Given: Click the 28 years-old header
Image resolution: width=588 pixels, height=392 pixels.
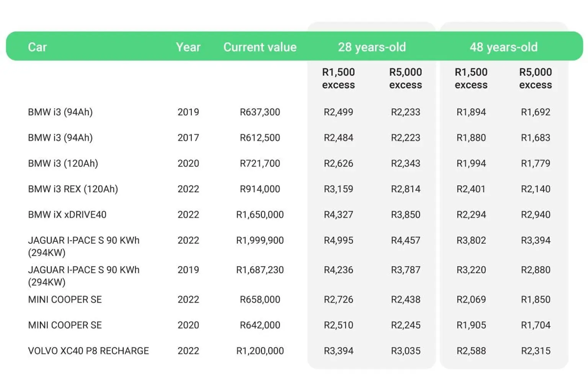Looking at the screenshot, I should click(371, 47).
